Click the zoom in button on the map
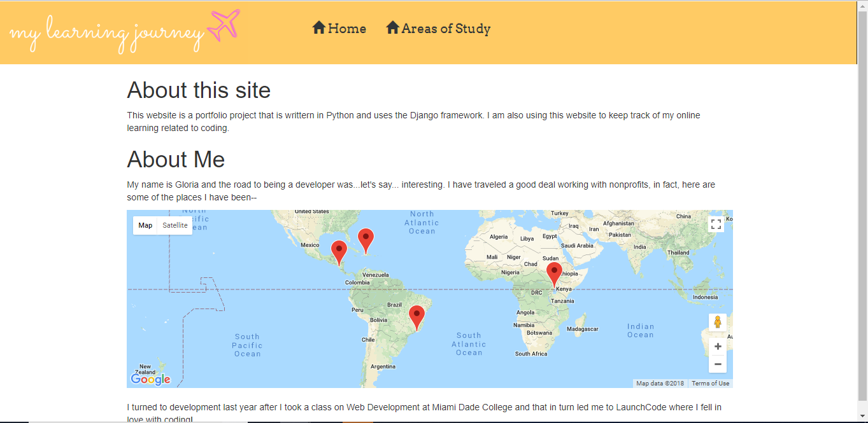868x423 pixels. tap(717, 346)
